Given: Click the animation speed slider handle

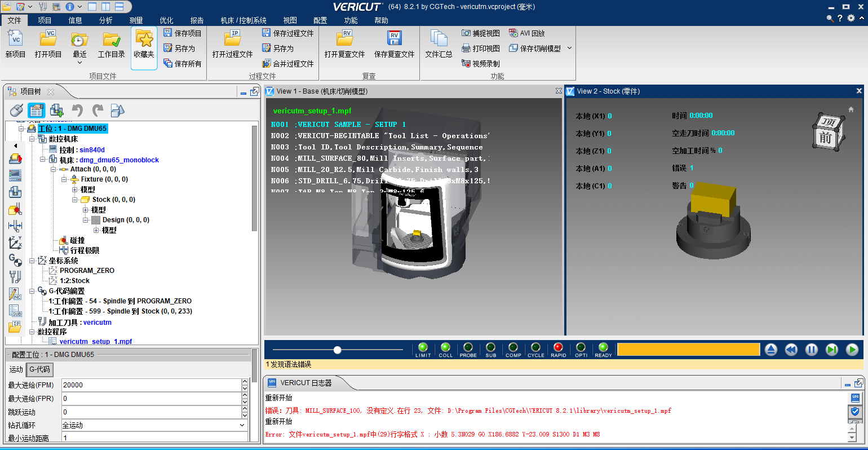Looking at the screenshot, I should pos(337,350).
